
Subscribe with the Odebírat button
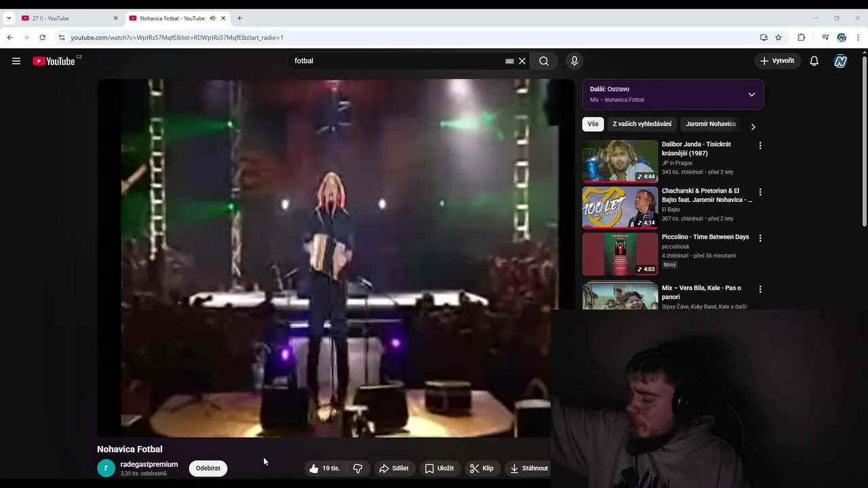(x=208, y=468)
